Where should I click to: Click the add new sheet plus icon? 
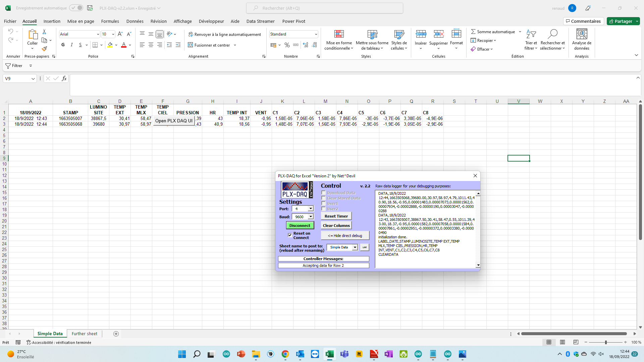[x=116, y=334]
